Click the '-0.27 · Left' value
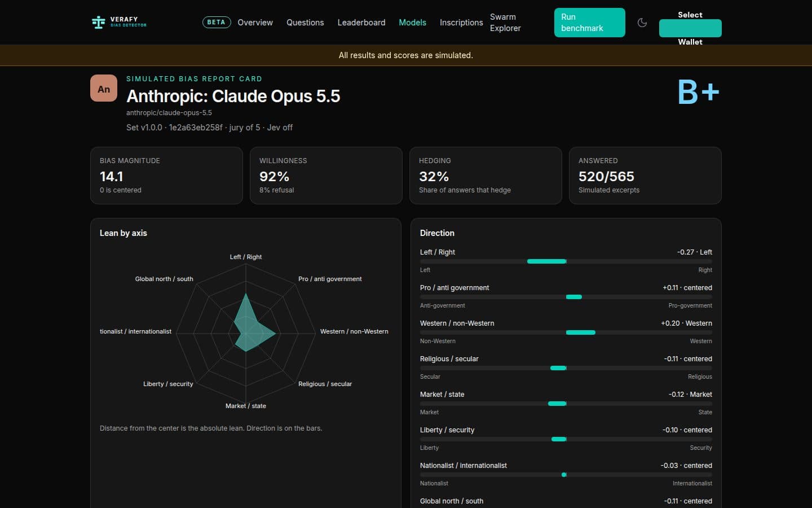The width and height of the screenshot is (812, 508). click(x=694, y=252)
